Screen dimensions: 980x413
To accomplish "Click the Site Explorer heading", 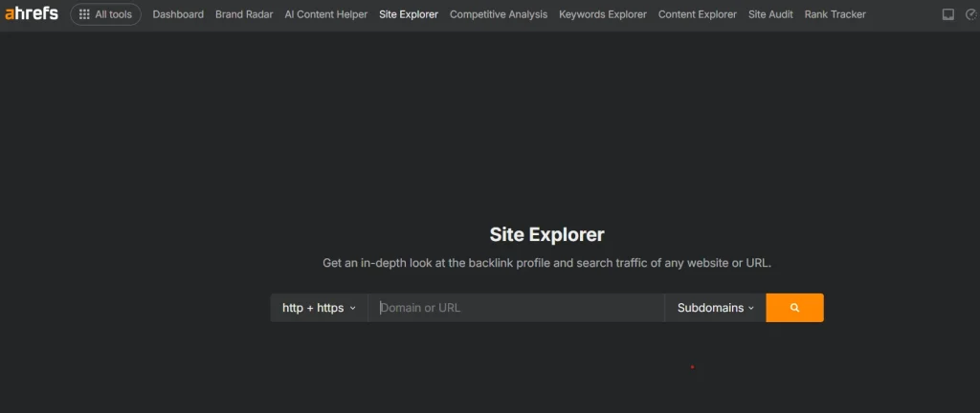I will (x=546, y=234).
